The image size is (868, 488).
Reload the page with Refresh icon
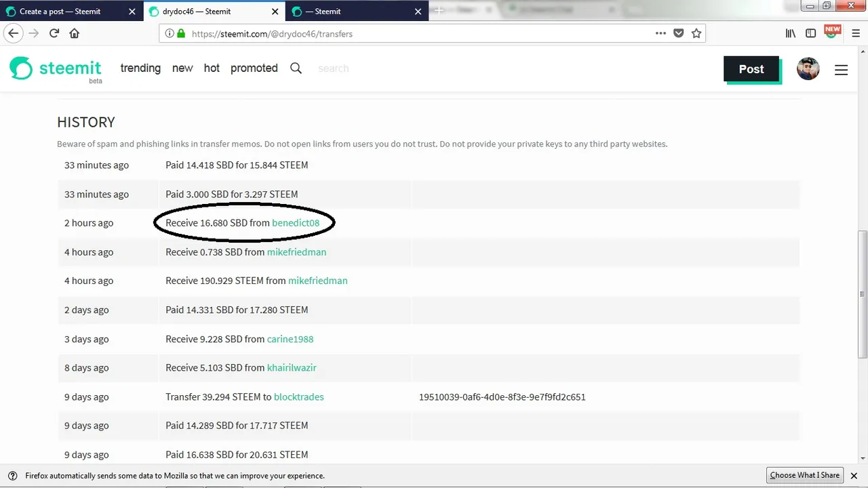coord(54,33)
